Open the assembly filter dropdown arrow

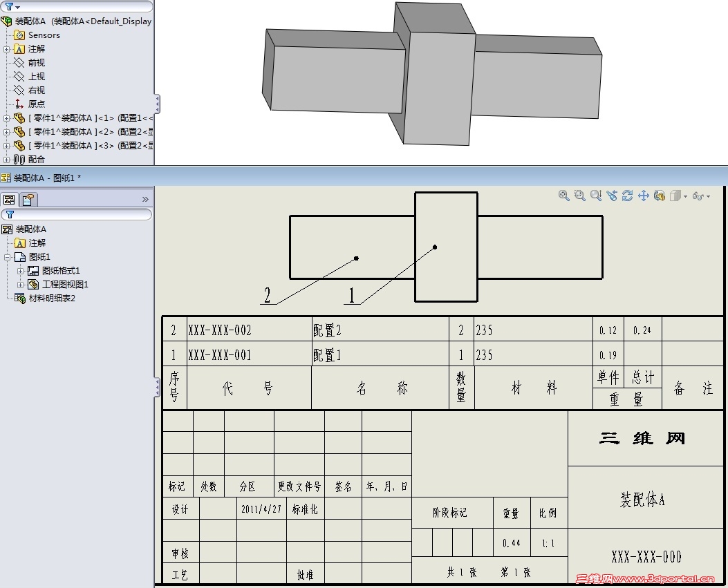[18, 8]
